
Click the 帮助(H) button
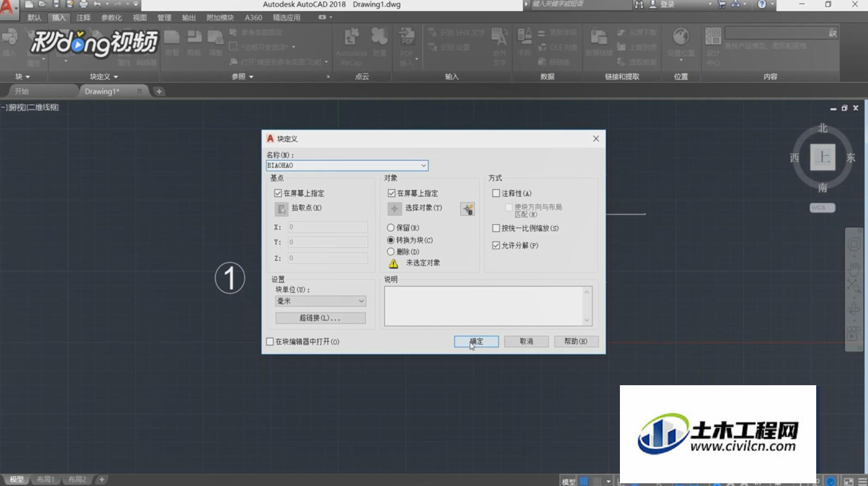tap(576, 342)
